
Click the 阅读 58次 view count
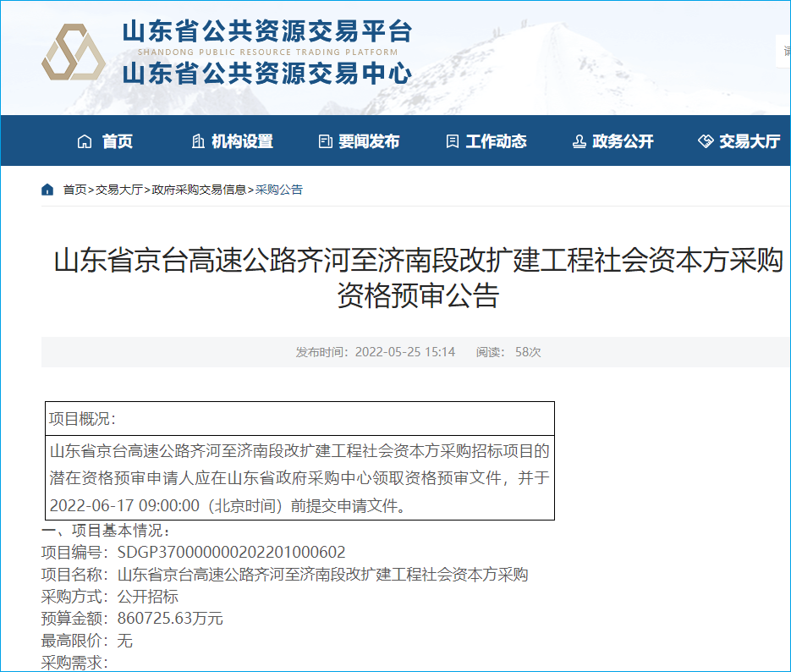tap(508, 352)
